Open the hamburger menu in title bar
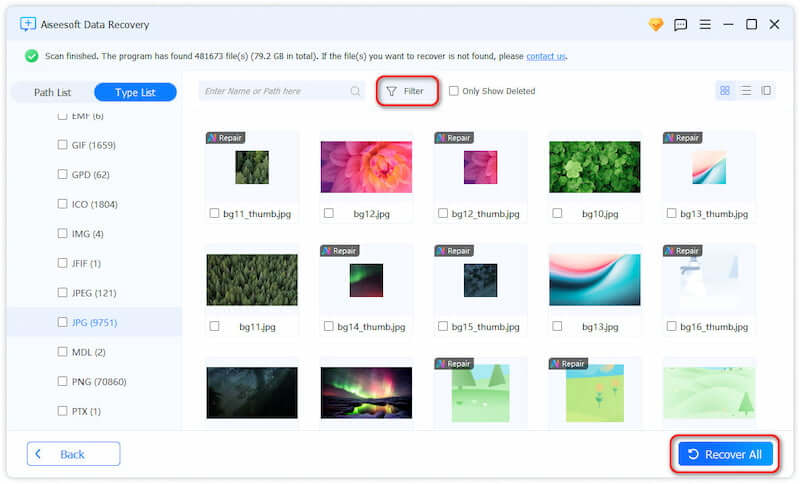The height and width of the screenshot is (484, 800). click(x=705, y=24)
